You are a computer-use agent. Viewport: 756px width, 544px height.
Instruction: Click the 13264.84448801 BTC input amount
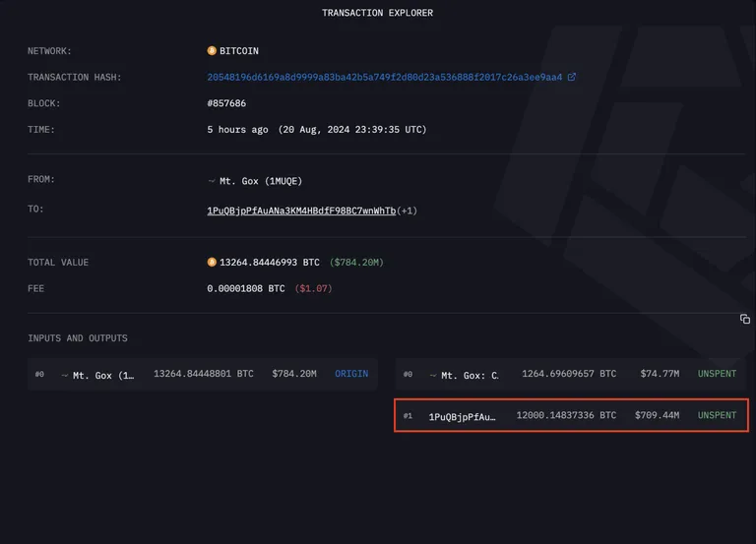pyautogui.click(x=204, y=374)
